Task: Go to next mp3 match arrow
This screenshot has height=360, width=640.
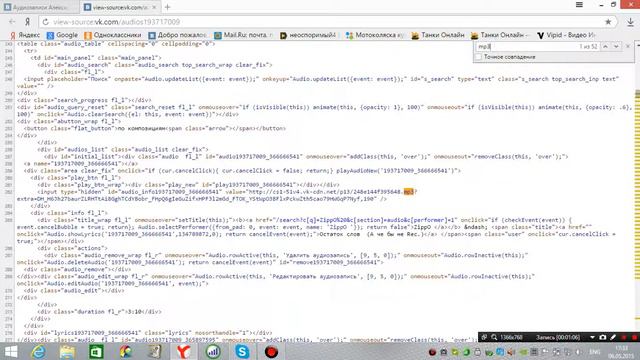Action: (x=616, y=47)
